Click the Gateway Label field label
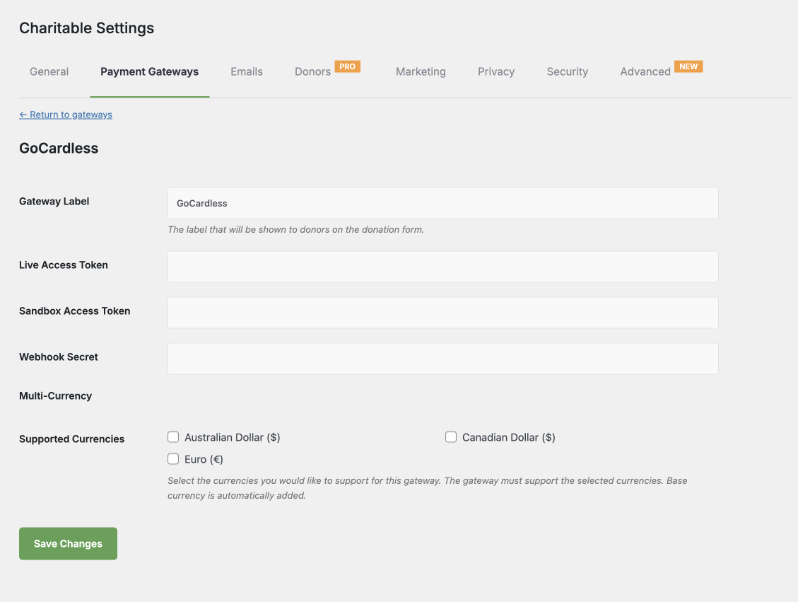This screenshot has height=602, width=798. click(54, 202)
